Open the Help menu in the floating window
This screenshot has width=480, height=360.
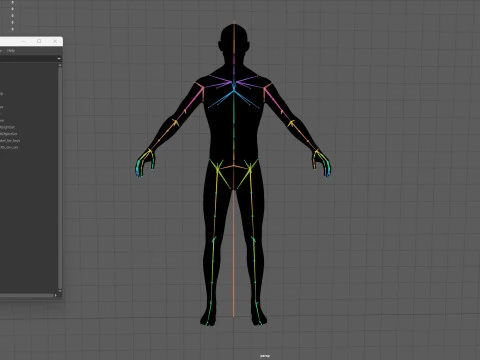[11, 51]
